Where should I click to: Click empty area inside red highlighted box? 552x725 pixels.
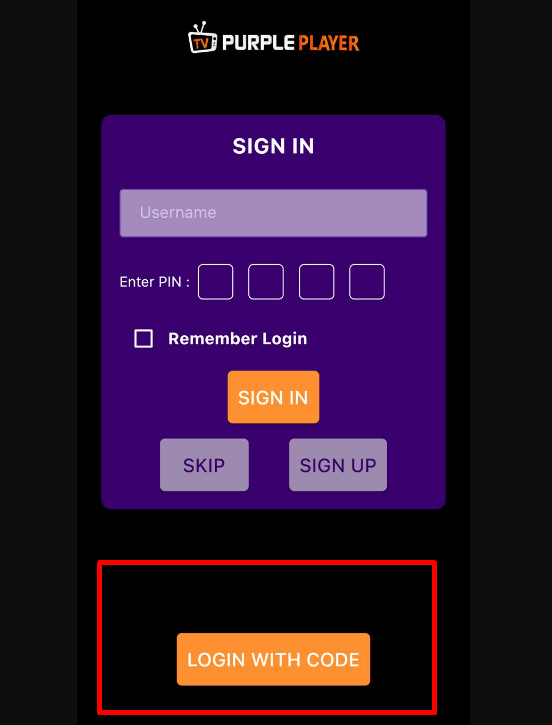click(x=267, y=596)
